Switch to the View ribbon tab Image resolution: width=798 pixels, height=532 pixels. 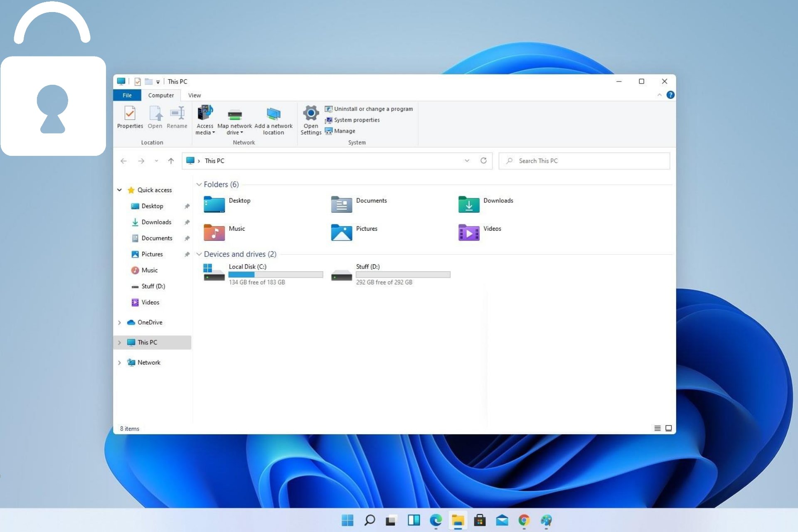coord(194,95)
